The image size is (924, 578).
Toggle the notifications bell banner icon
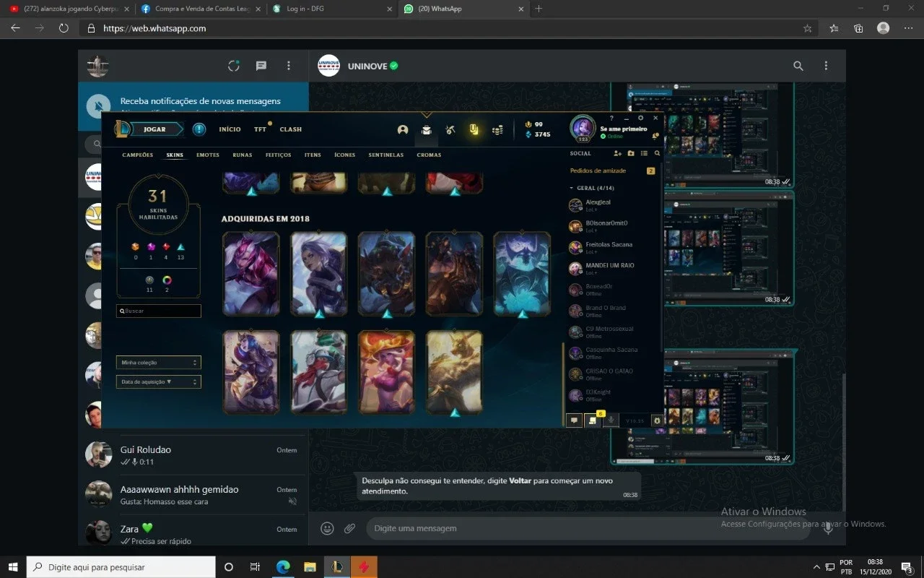click(99, 107)
